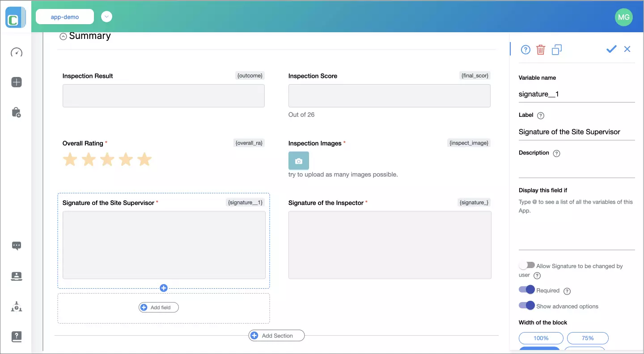Open the app-demo dropdown arrow
This screenshot has width=644, height=354.
[x=106, y=16]
